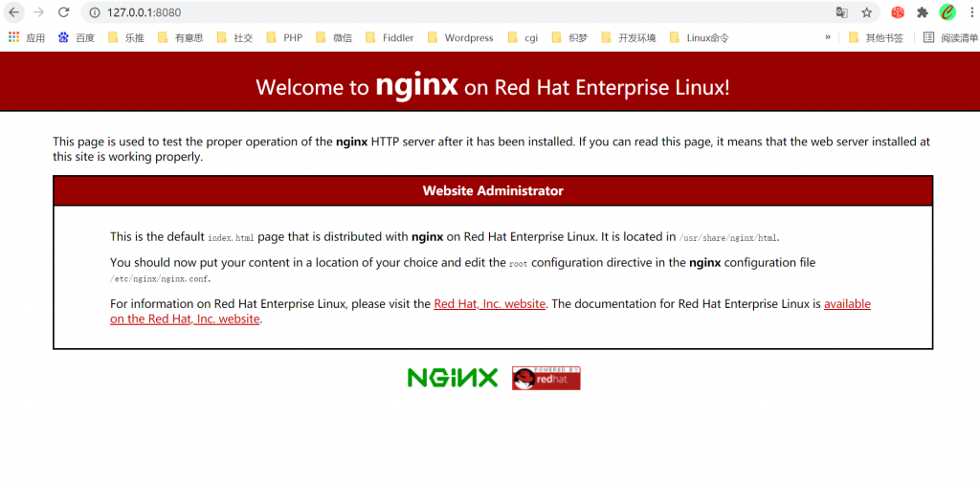The height and width of the screenshot is (483, 980).
Task: Click the green NGINX logo
Action: click(x=453, y=378)
